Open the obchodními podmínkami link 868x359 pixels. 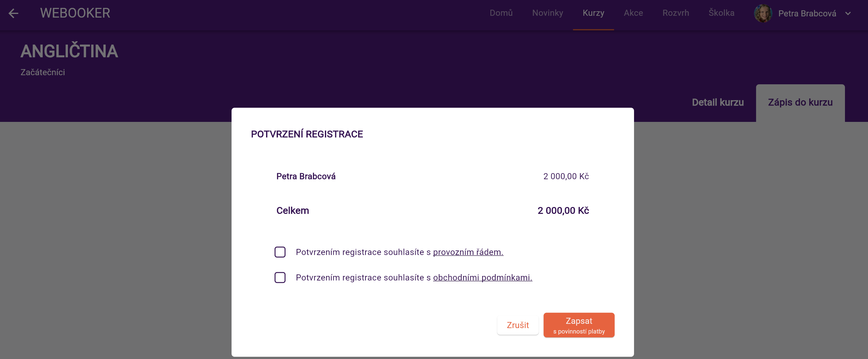pos(482,277)
